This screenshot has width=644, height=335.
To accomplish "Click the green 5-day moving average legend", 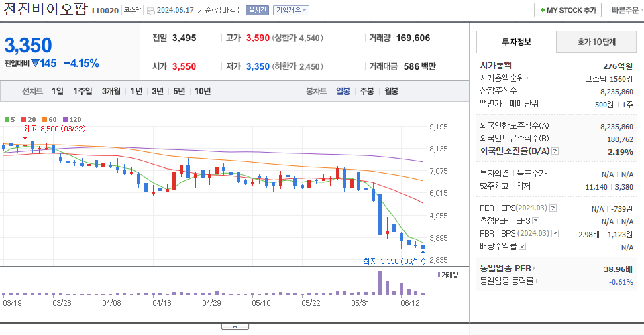I will [x=10, y=120].
